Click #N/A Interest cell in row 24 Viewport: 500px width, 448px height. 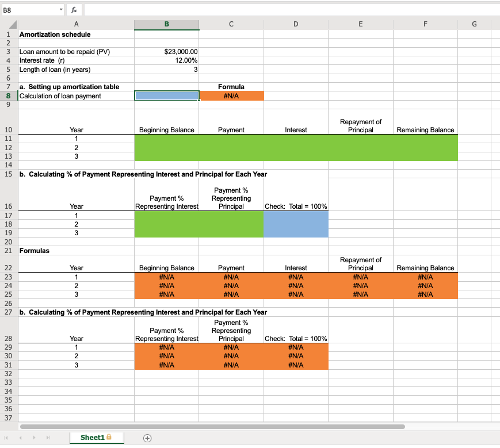click(296, 286)
